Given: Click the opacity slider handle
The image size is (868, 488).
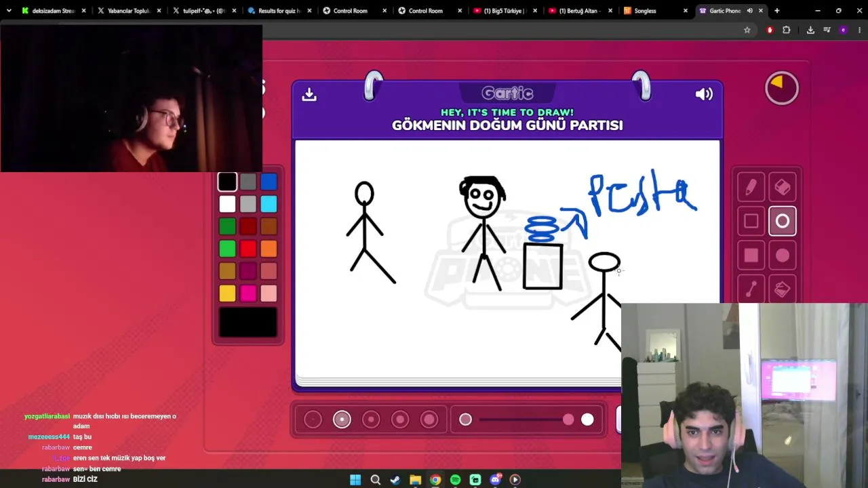Looking at the screenshot, I should (x=568, y=420).
